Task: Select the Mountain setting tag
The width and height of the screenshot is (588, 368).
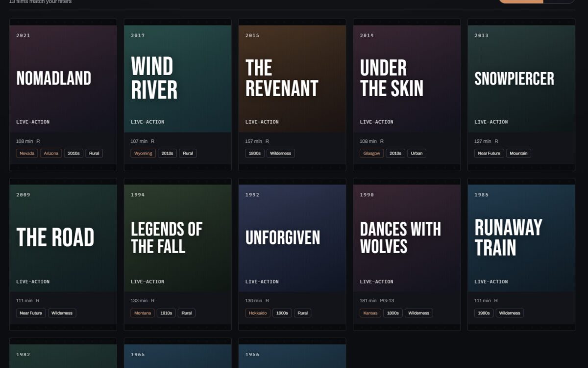Action: point(518,153)
